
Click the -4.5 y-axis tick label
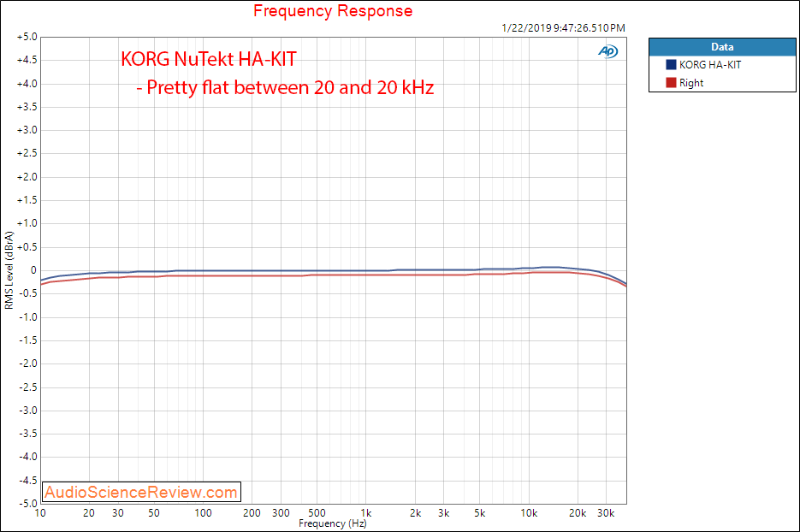(28, 481)
